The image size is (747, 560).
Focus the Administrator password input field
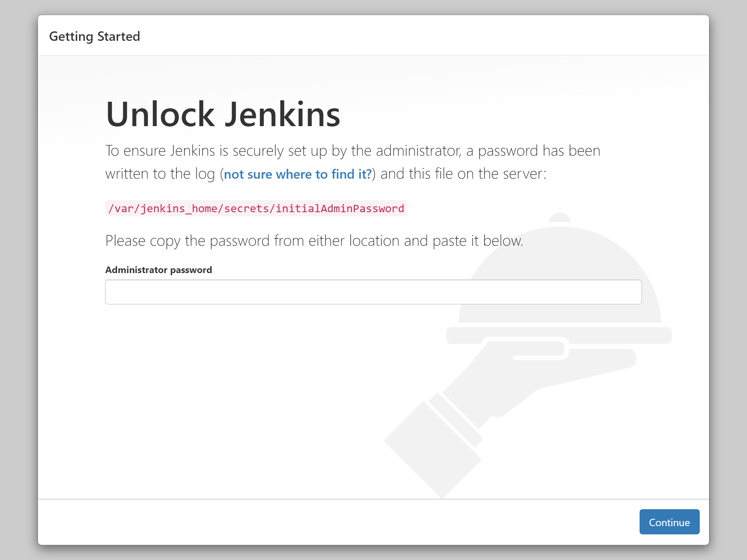[373, 292]
